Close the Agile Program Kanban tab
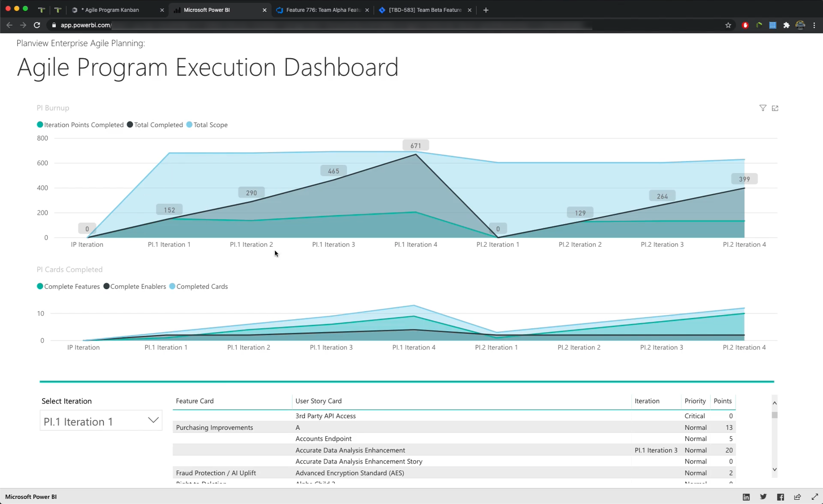Screen dimensions: 823x504 click(162, 10)
